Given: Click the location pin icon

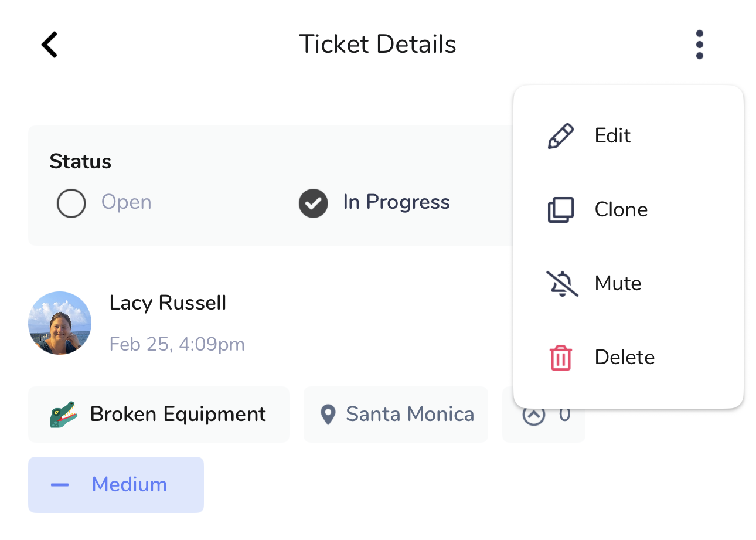Looking at the screenshot, I should pos(328,415).
